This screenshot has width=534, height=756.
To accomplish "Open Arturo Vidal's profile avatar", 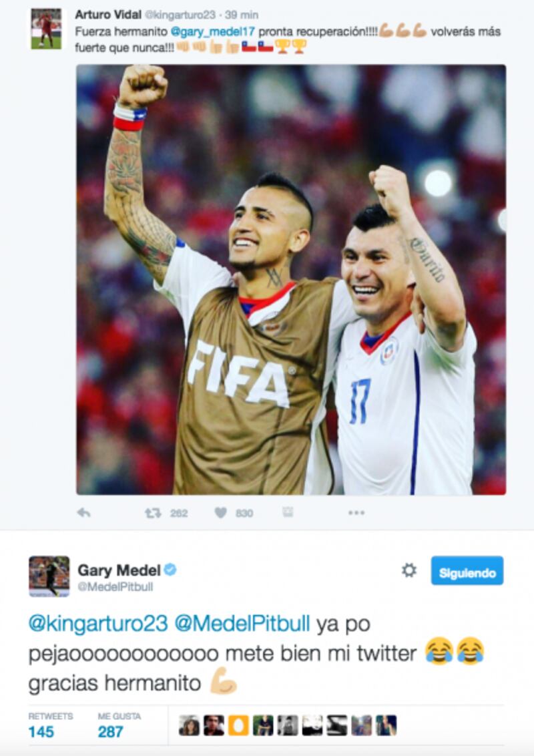I will pos(46,29).
